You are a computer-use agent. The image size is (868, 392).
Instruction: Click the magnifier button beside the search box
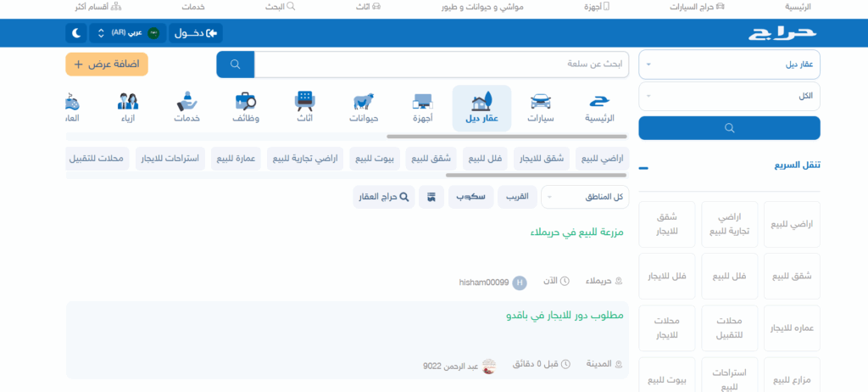(x=235, y=64)
